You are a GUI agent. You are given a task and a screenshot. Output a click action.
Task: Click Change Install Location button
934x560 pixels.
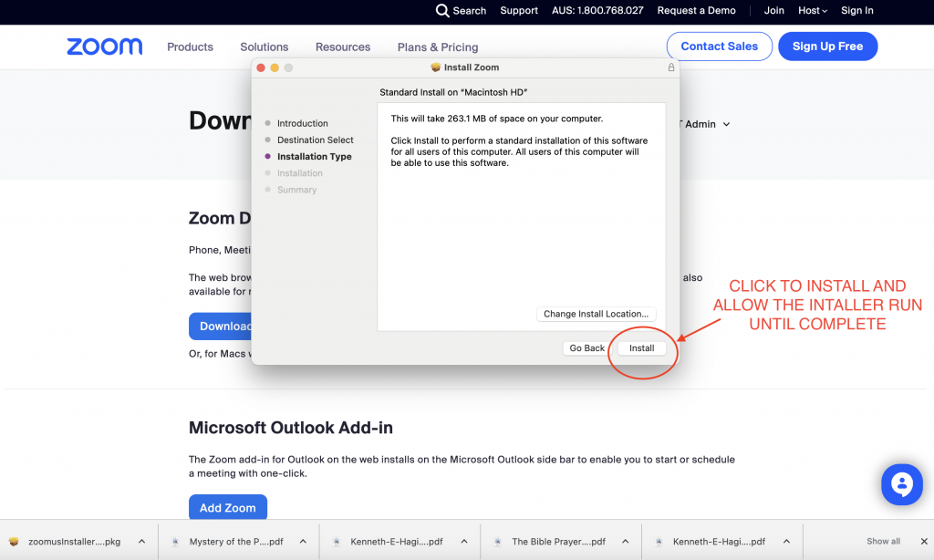(x=597, y=314)
